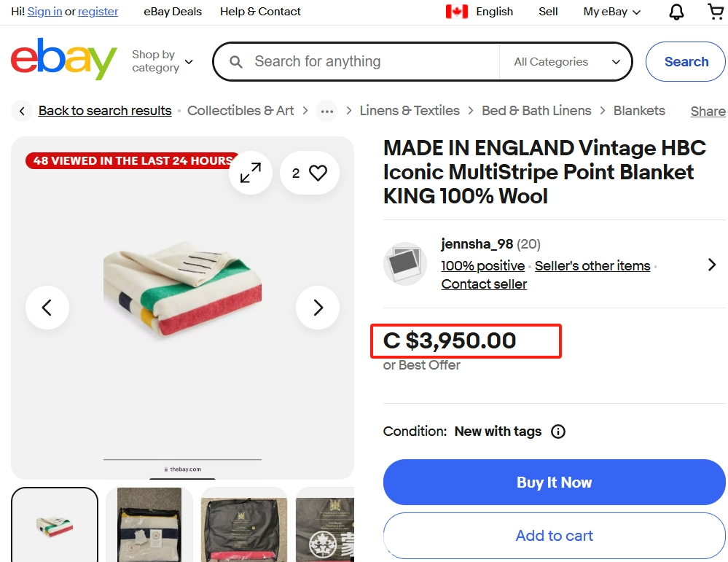Screen dimensions: 728x562
Task: Click the eBay logo
Action: tap(63, 59)
